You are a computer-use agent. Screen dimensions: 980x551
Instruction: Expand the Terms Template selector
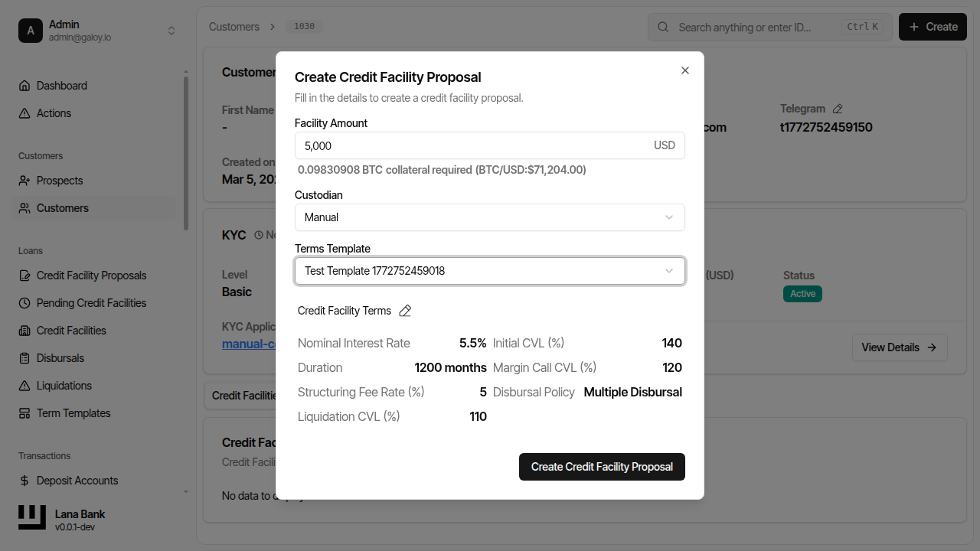pyautogui.click(x=490, y=271)
